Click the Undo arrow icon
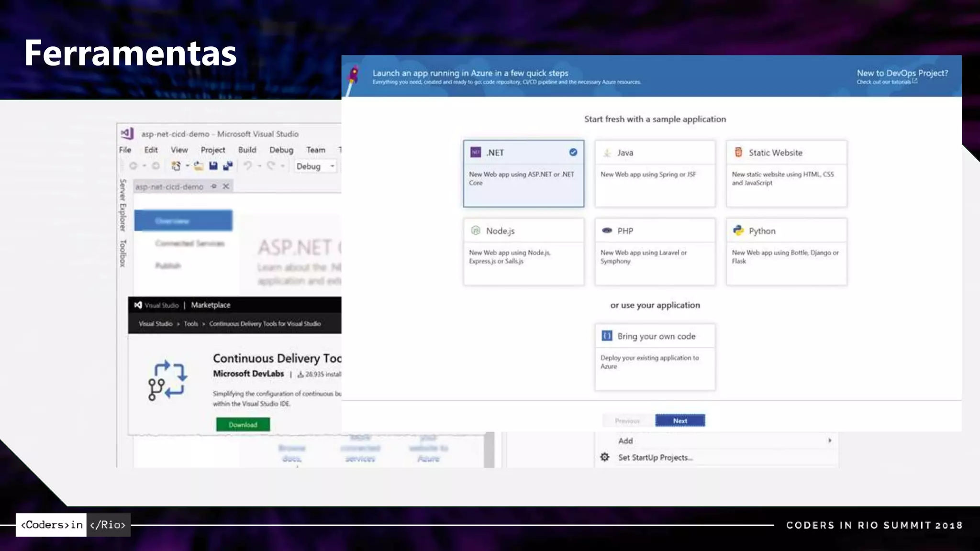Screen dimensions: 980x551 click(248, 166)
